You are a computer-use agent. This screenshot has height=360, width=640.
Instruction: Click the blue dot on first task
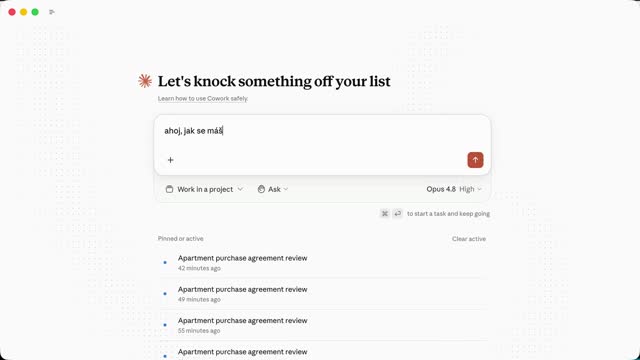tap(165, 262)
